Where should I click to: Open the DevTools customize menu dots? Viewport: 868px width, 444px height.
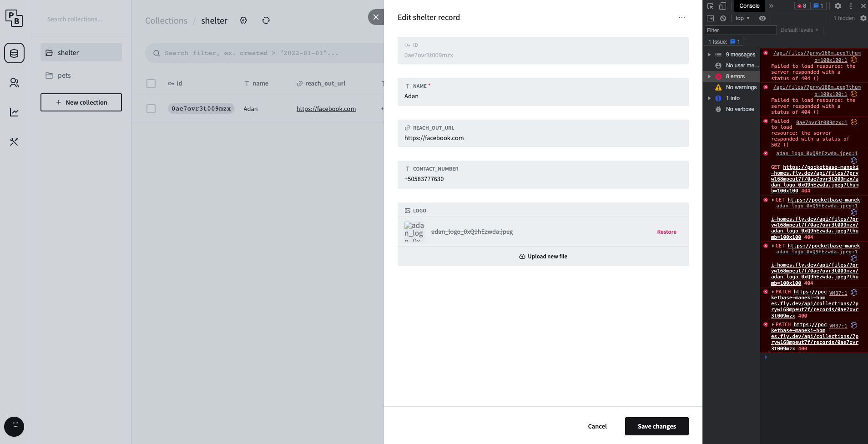coord(851,6)
